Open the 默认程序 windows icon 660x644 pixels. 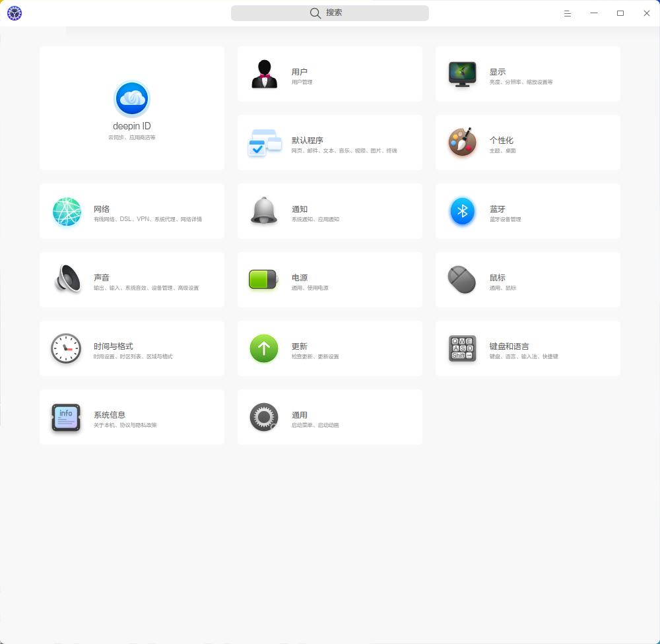(x=265, y=143)
